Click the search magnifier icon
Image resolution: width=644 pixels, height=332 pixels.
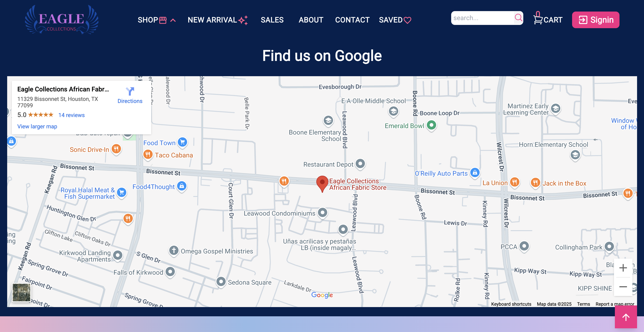[518, 18]
